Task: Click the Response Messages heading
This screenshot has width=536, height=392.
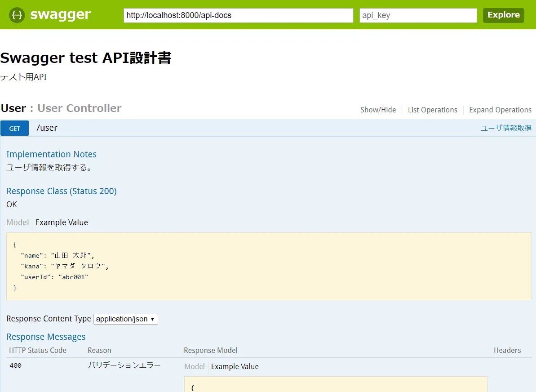Action: coord(46,337)
